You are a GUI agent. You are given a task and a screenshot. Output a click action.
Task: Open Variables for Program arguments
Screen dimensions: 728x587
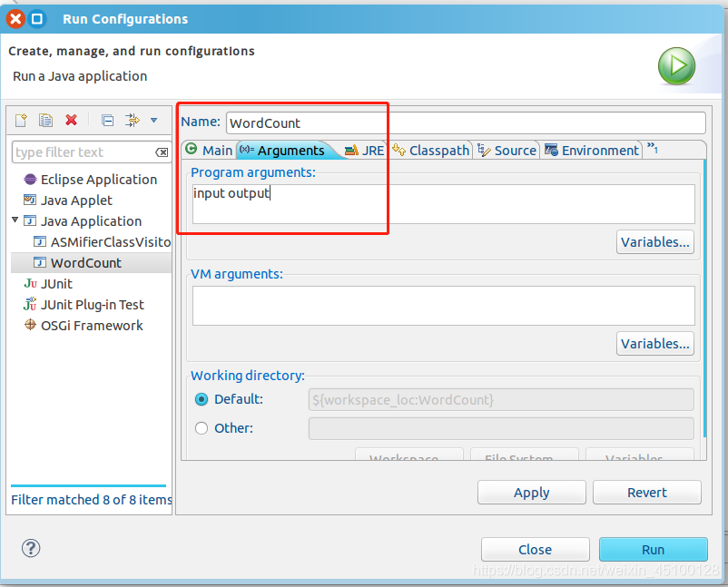655,241
